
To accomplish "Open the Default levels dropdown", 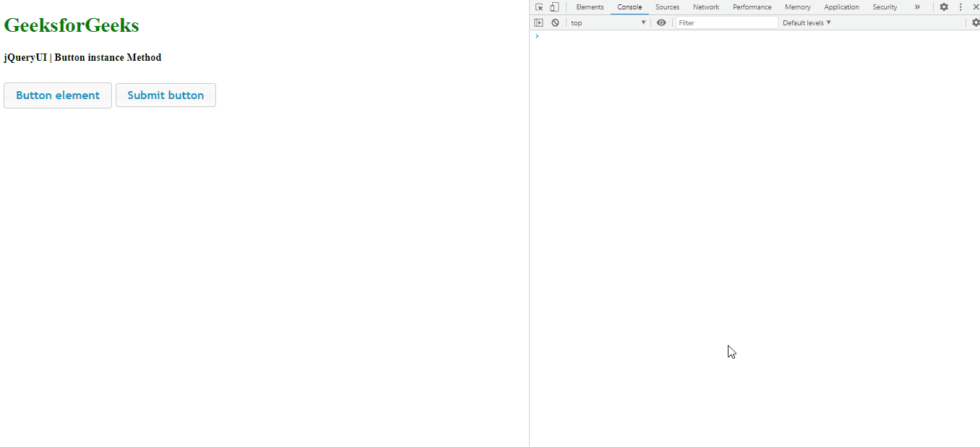I will [806, 22].
